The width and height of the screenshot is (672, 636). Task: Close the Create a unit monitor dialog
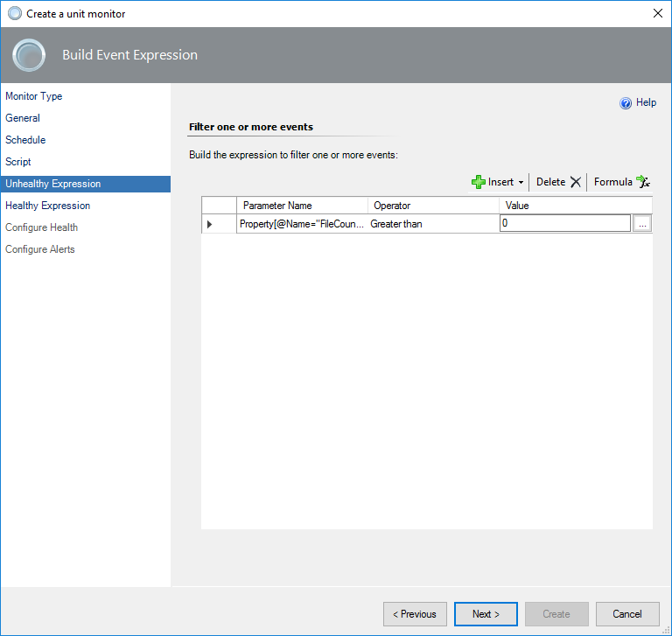(658, 13)
